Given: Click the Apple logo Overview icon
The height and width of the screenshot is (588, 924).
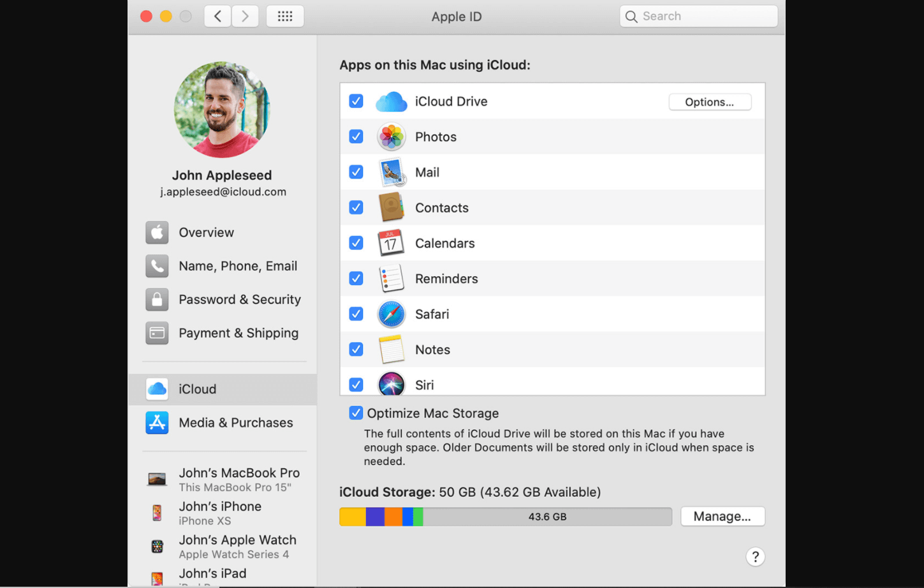Looking at the screenshot, I should [157, 233].
